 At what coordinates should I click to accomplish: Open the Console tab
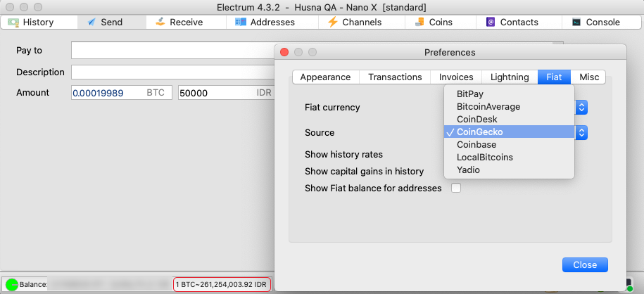click(x=602, y=23)
